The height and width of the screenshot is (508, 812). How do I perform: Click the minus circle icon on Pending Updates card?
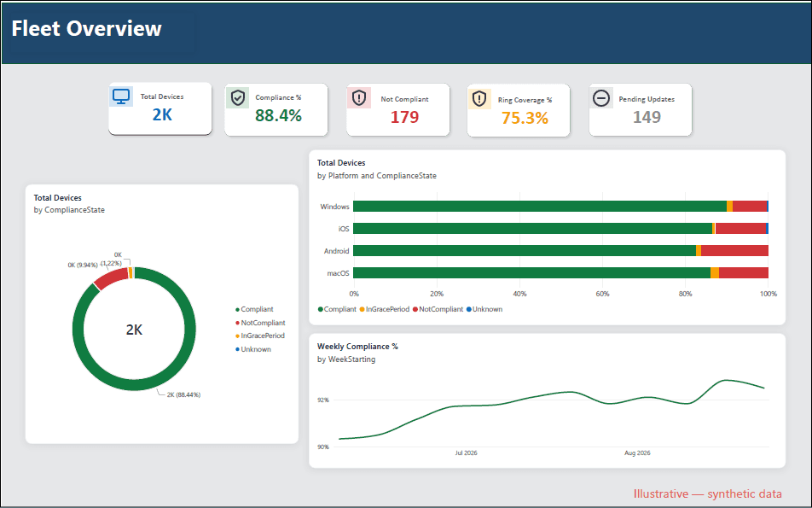pos(601,98)
